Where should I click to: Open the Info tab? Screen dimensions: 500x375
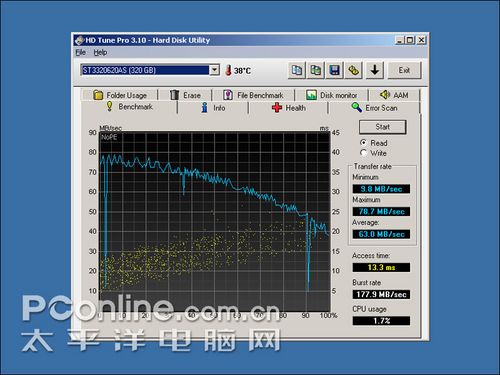point(213,108)
